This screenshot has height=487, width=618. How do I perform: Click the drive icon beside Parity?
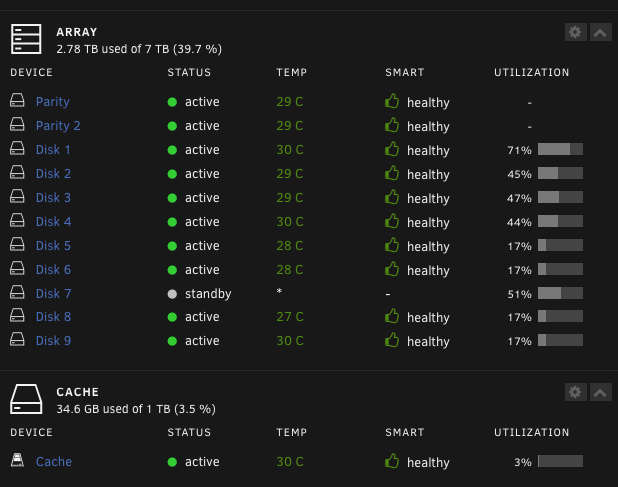click(x=17, y=100)
